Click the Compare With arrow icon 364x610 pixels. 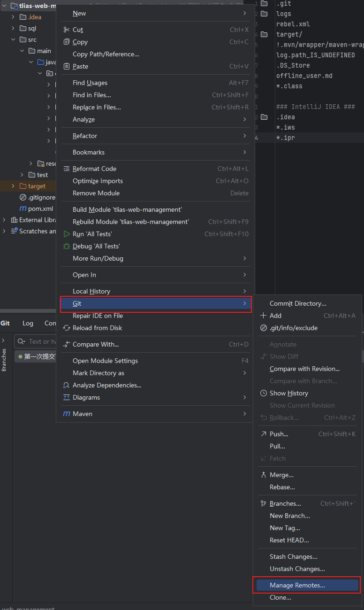click(66, 344)
